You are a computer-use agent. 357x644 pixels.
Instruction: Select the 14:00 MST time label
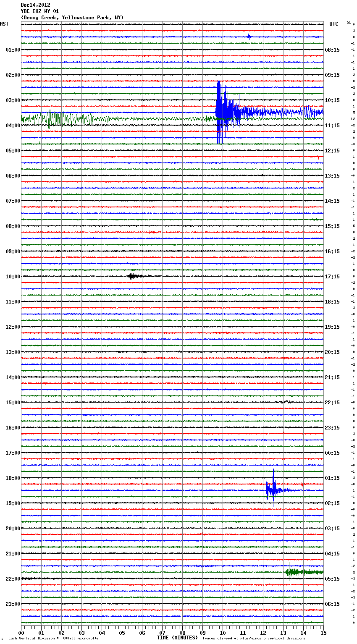click(13, 377)
